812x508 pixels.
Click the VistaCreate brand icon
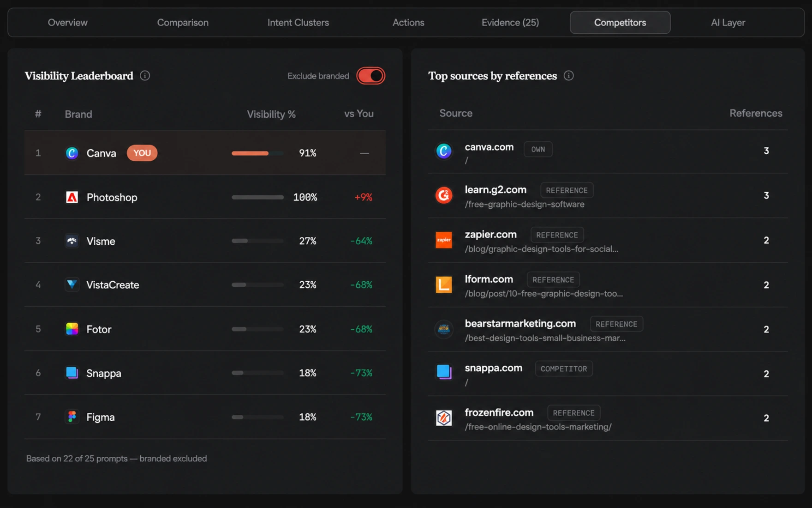[x=72, y=284]
